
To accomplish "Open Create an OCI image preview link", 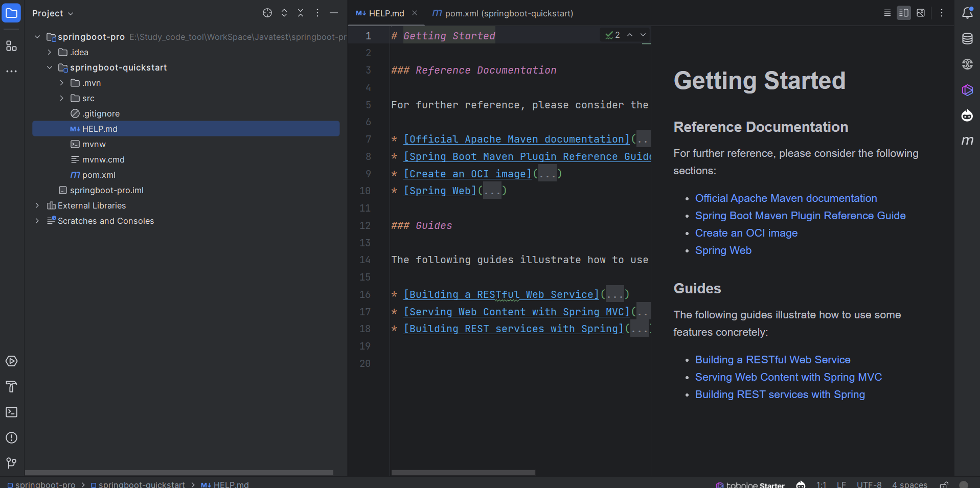I will (746, 233).
